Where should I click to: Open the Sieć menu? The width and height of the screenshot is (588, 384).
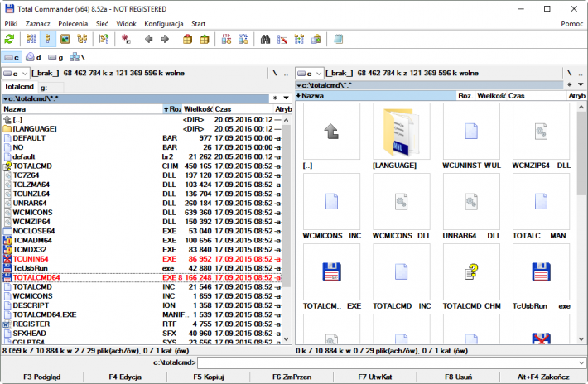(102, 24)
